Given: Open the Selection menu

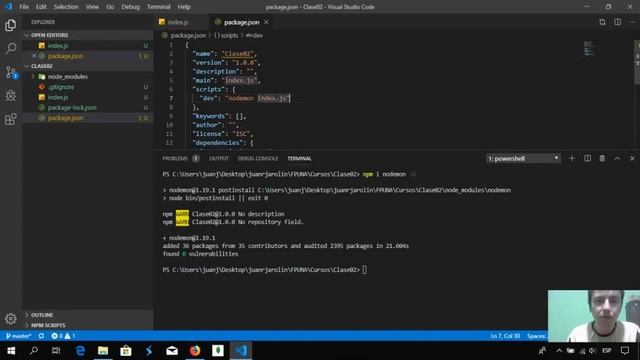Looking at the screenshot, I should click(x=66, y=7).
